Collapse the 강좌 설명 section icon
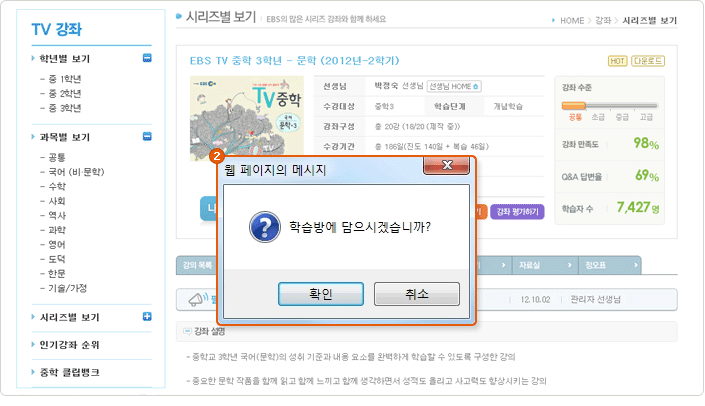Screen dimensions: 705x406 [x=187, y=331]
